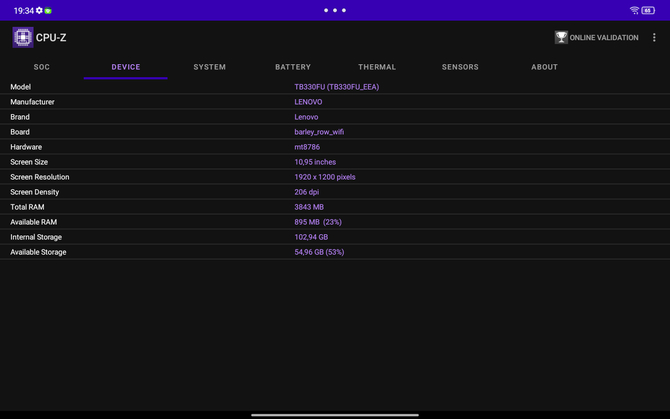
Task: Click the ONLINE VALIDATION button text
Action: tap(604, 38)
